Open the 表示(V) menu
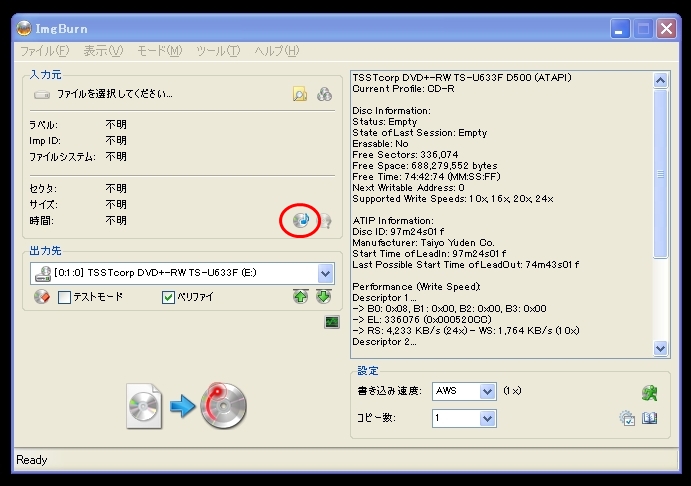 pos(104,51)
